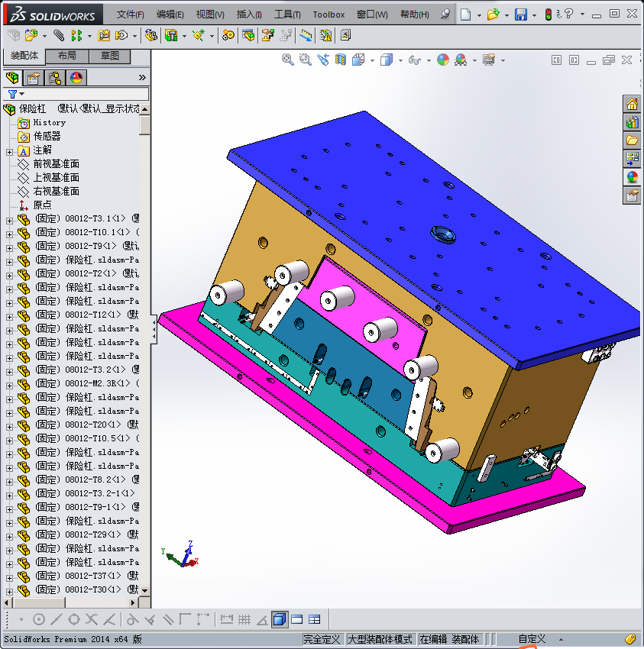Click the Linear Component Pattern icon
Screen dimensions: 644x649
click(x=76, y=35)
